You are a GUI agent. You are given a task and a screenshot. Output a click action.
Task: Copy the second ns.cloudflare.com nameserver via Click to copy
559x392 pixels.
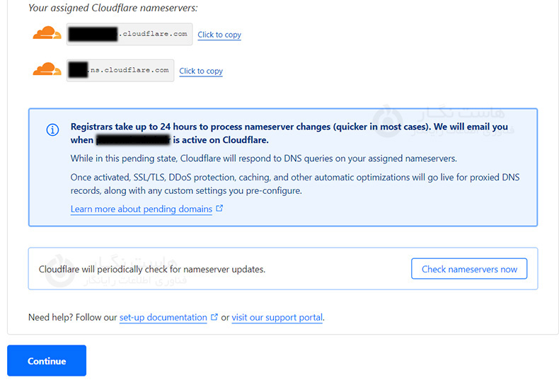tap(201, 71)
